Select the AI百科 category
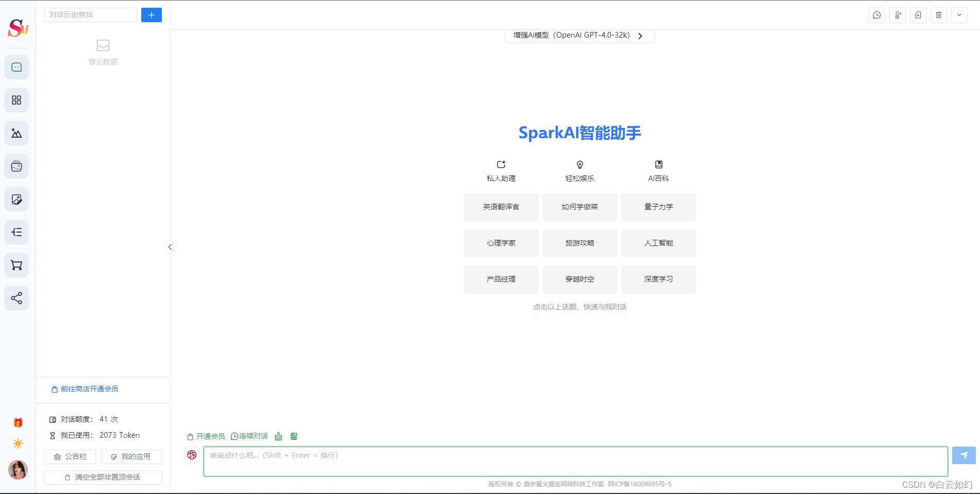 (x=658, y=171)
